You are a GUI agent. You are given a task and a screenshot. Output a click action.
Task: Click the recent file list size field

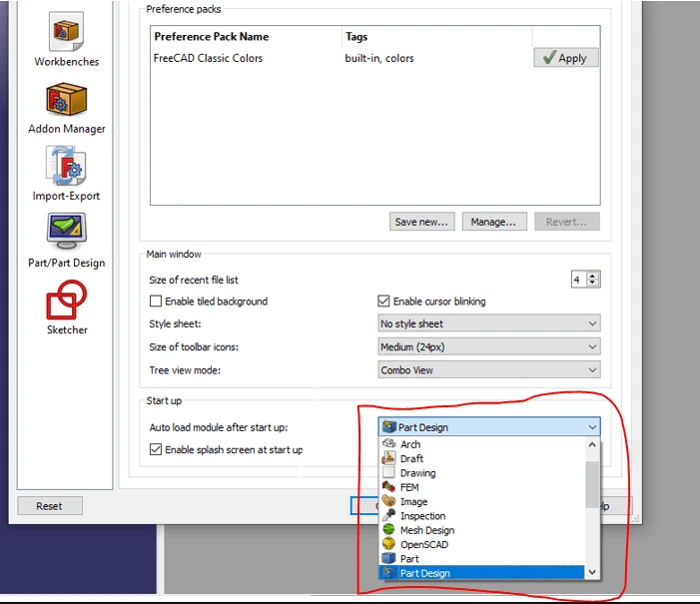[579, 280]
